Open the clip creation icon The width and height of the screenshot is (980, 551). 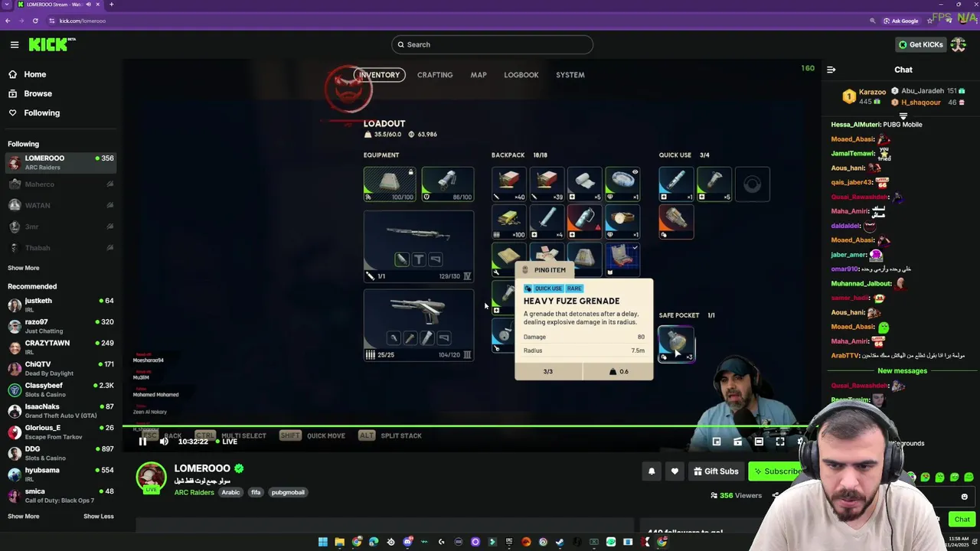pos(737,442)
